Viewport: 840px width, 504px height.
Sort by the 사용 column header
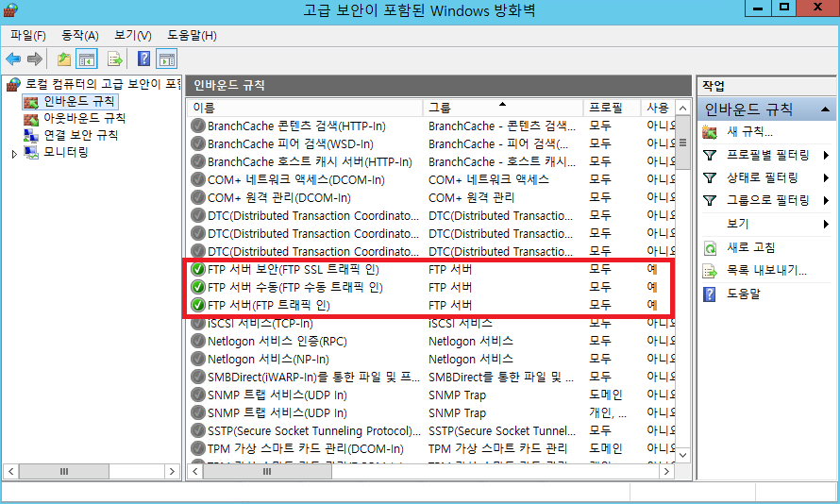(658, 108)
